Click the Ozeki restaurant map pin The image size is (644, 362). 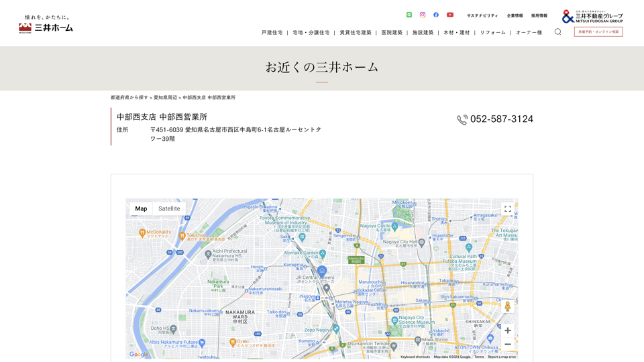point(233,343)
